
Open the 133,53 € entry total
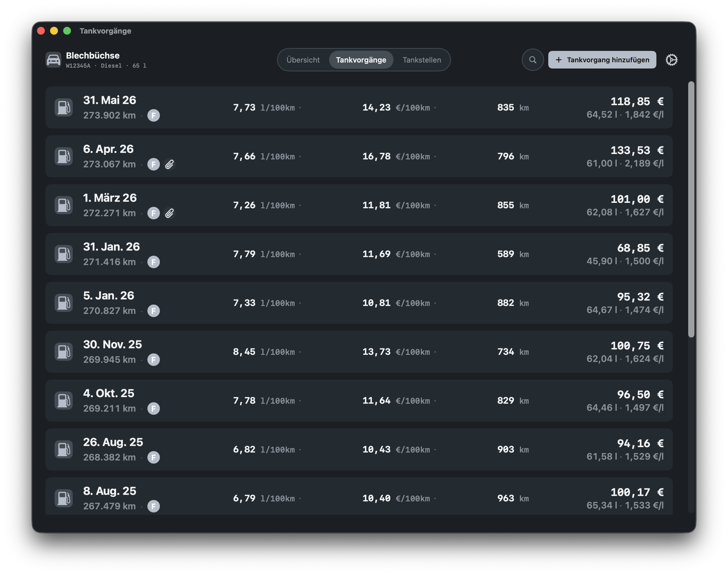637,150
